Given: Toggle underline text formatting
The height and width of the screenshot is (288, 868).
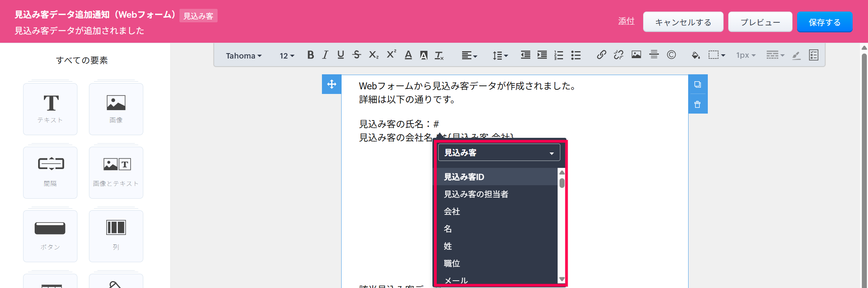Looking at the screenshot, I should click(x=340, y=55).
